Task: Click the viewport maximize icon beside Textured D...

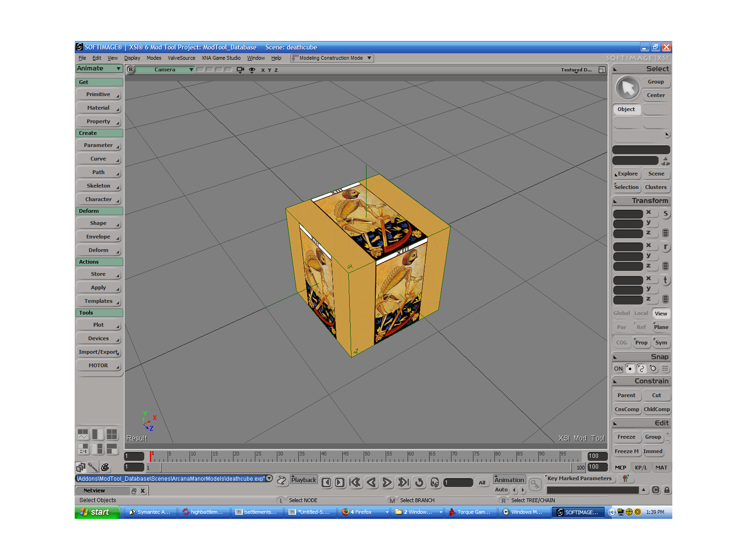Action: 602,70
